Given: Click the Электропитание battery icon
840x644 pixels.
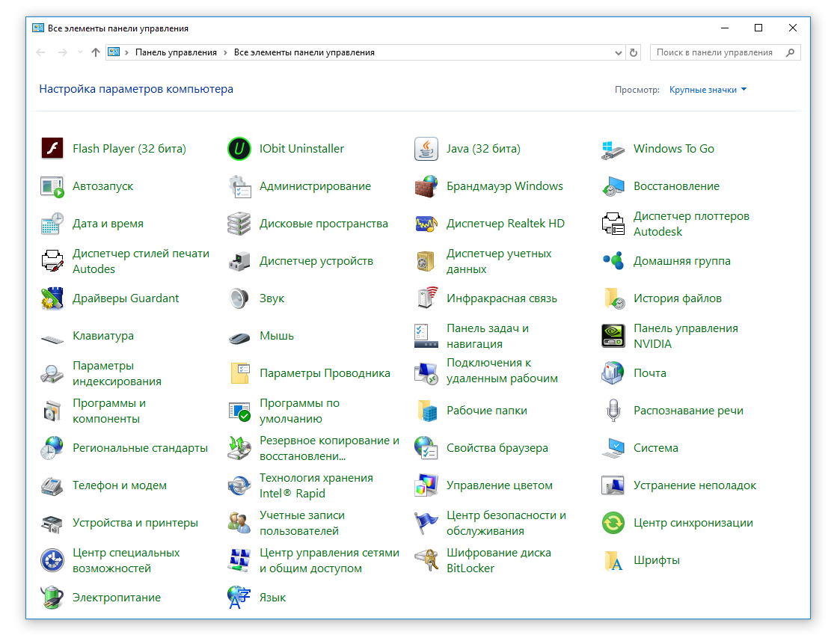Looking at the screenshot, I should pyautogui.click(x=52, y=598).
